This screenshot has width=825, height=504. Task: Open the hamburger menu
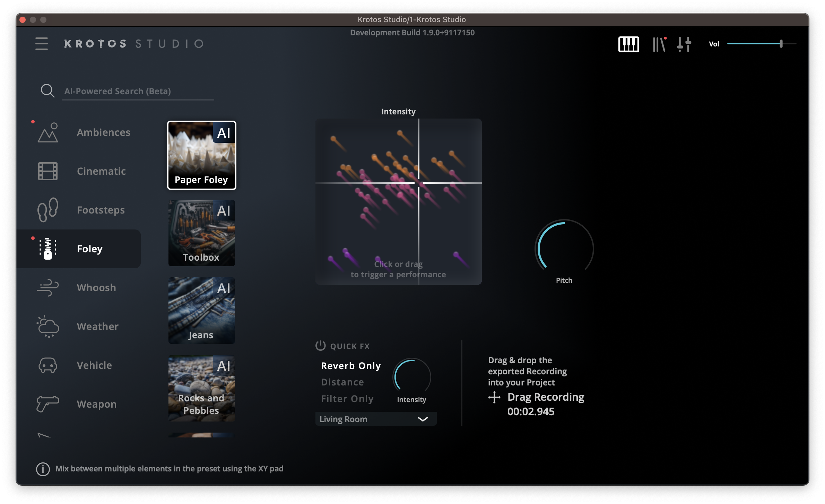pyautogui.click(x=41, y=44)
